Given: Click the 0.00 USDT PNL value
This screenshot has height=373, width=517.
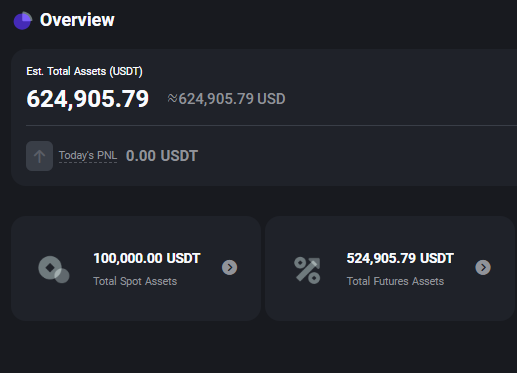Looking at the screenshot, I should tap(162, 156).
